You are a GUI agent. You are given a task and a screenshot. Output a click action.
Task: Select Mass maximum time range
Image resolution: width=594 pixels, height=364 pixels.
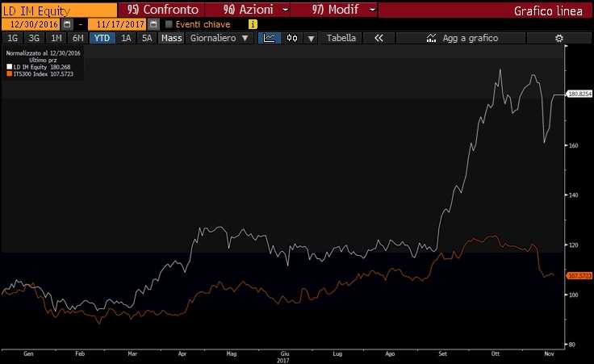171,38
